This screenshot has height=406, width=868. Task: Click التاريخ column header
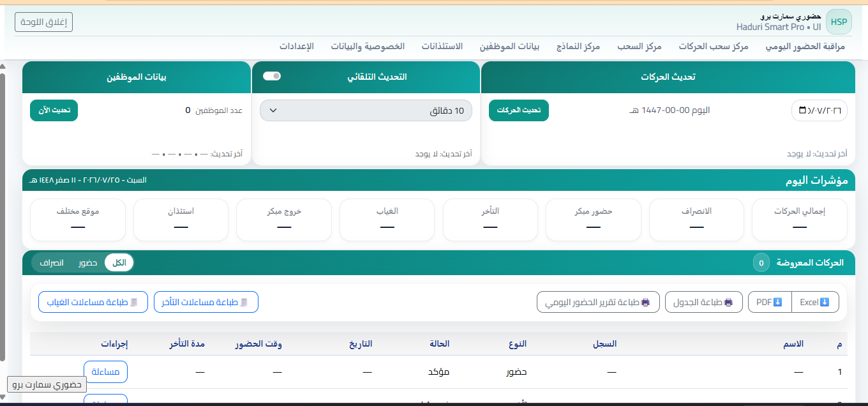tap(361, 343)
